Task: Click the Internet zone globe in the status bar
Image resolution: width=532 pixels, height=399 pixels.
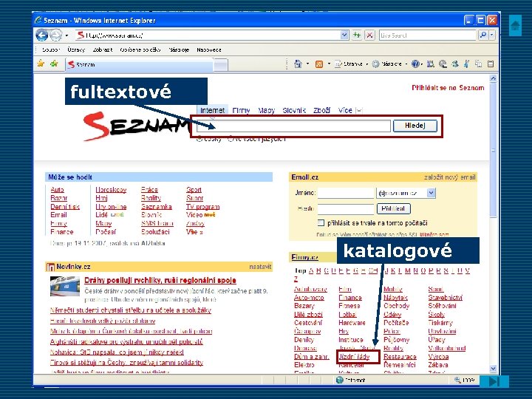Action: coord(340,380)
